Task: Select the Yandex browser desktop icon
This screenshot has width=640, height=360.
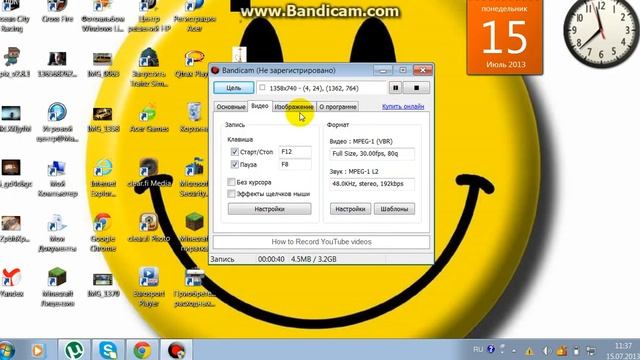Action: pos(11,282)
